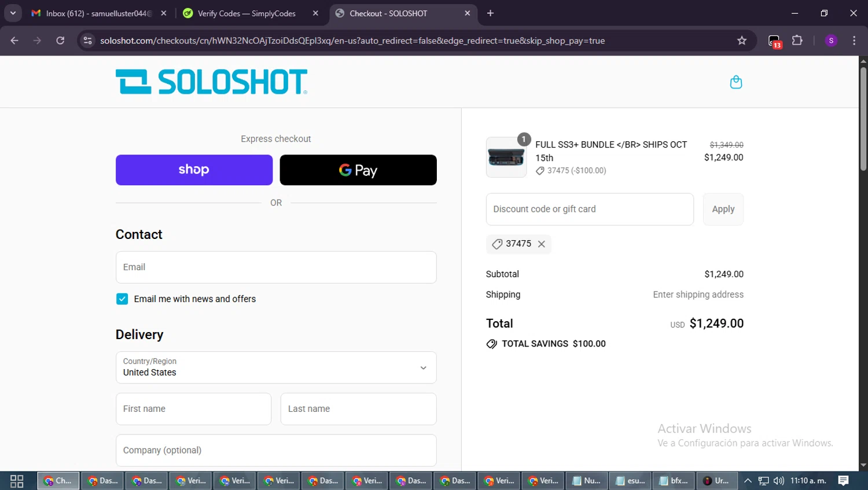Uncheck Email me with news and offers
868x490 pixels.
tap(122, 299)
